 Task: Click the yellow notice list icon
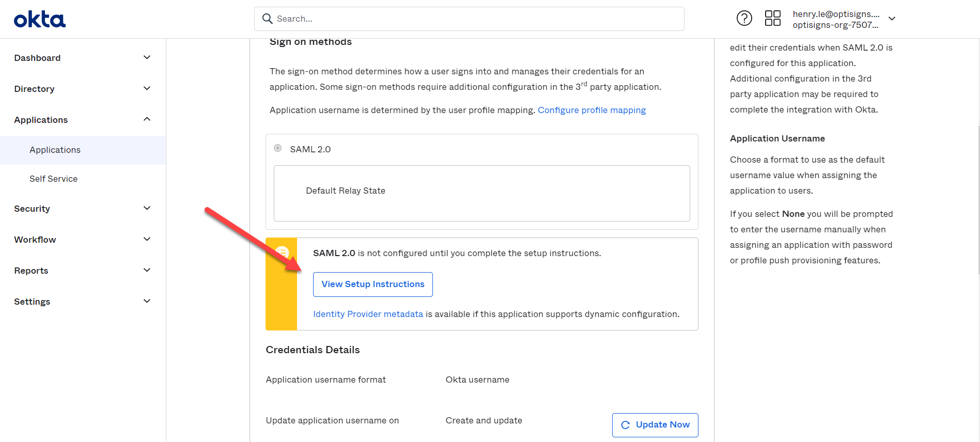(282, 252)
